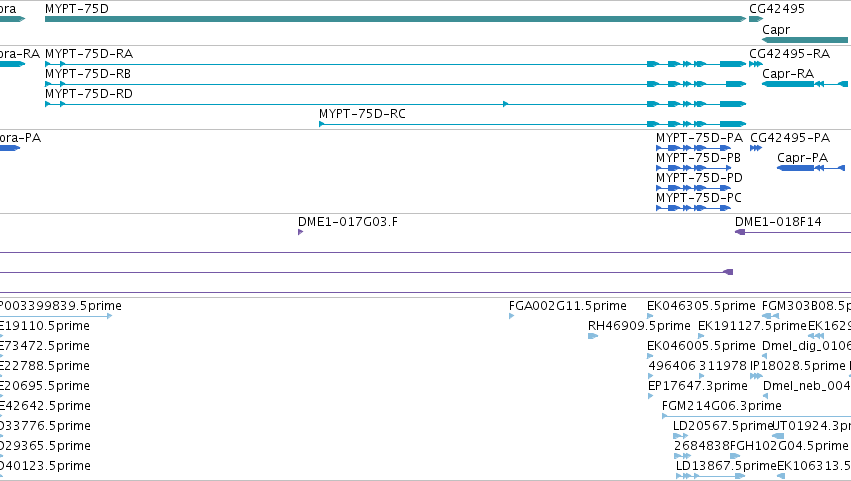Image resolution: width=851 pixels, height=481 pixels.
Task: Select protein MYPT-75D-PB label
Action: pos(698,158)
